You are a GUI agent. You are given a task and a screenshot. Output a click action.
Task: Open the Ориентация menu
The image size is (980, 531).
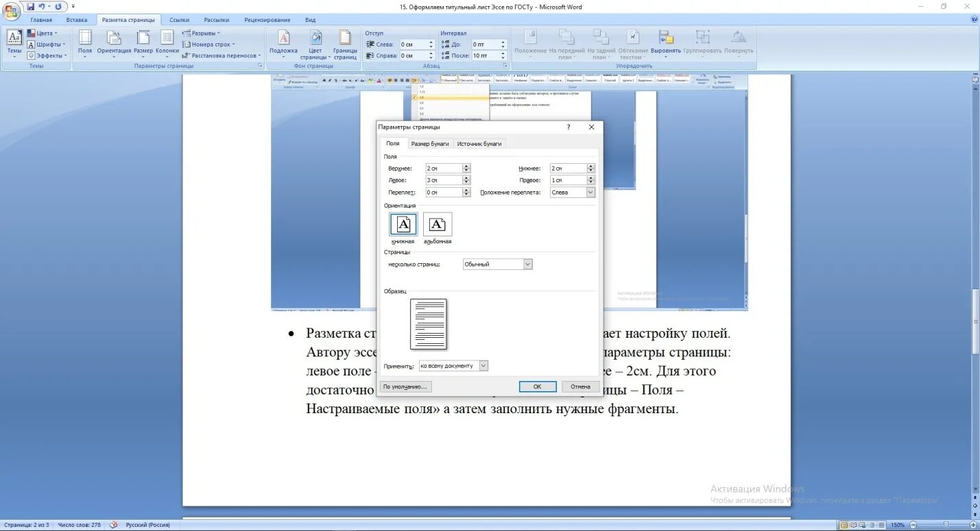point(114,44)
